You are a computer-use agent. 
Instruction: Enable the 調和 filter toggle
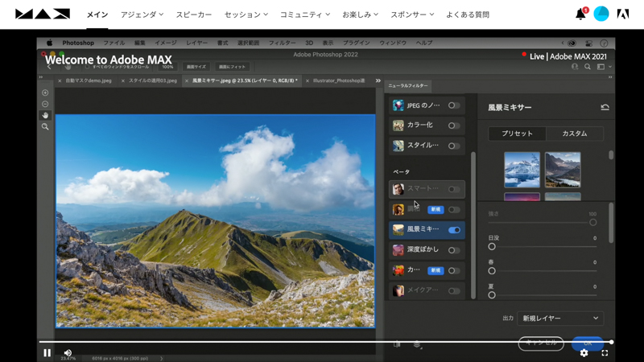pos(454,210)
